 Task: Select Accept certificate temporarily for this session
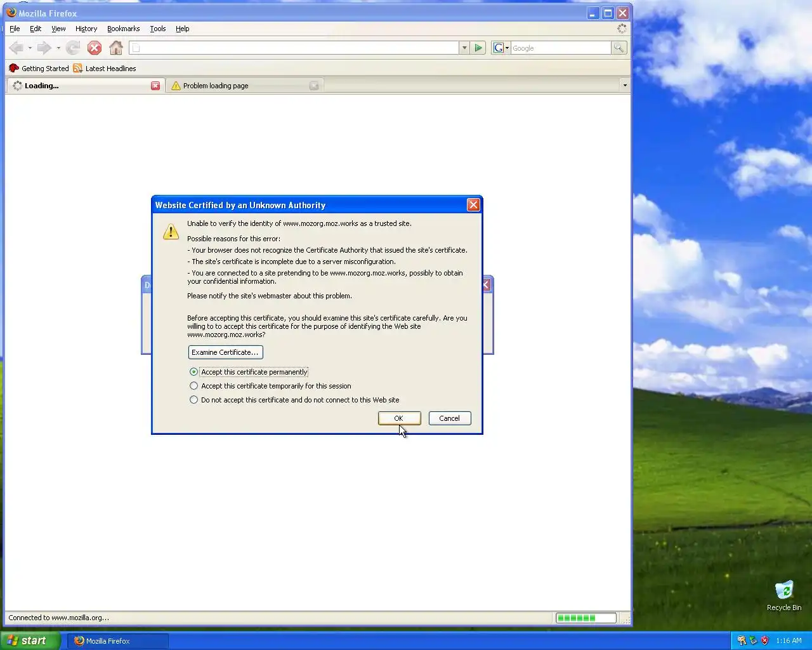(270, 386)
